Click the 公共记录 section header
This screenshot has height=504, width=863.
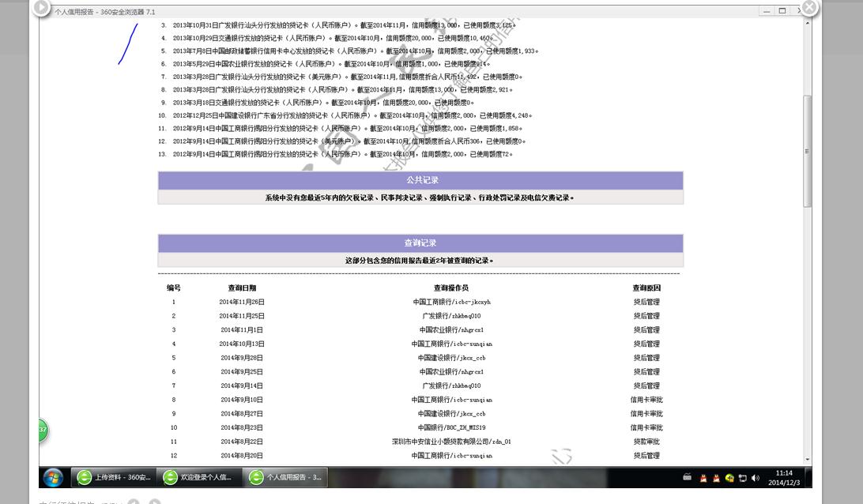421,180
